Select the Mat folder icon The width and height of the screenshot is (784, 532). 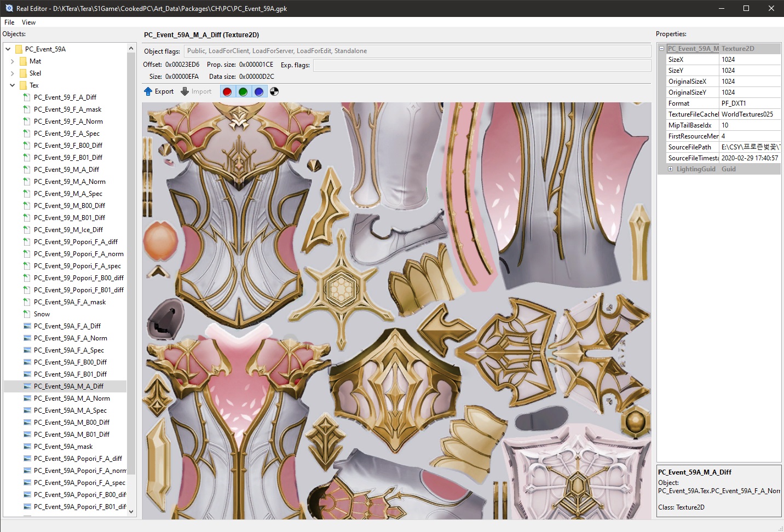23,61
